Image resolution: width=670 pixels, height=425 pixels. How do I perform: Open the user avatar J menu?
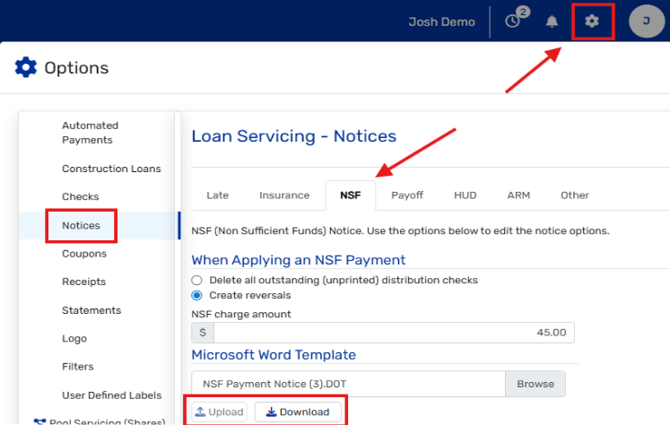tap(645, 21)
